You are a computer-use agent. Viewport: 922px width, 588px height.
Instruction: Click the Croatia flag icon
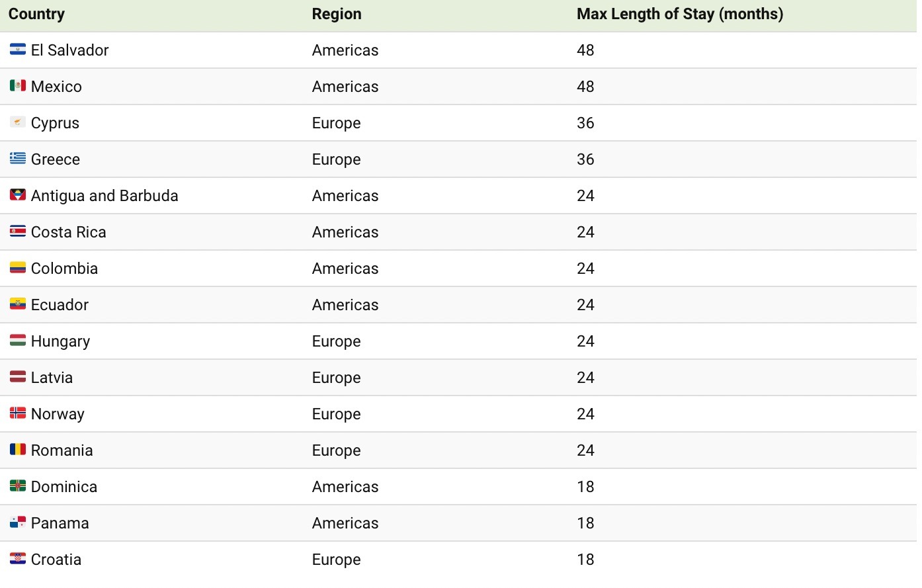(18, 559)
